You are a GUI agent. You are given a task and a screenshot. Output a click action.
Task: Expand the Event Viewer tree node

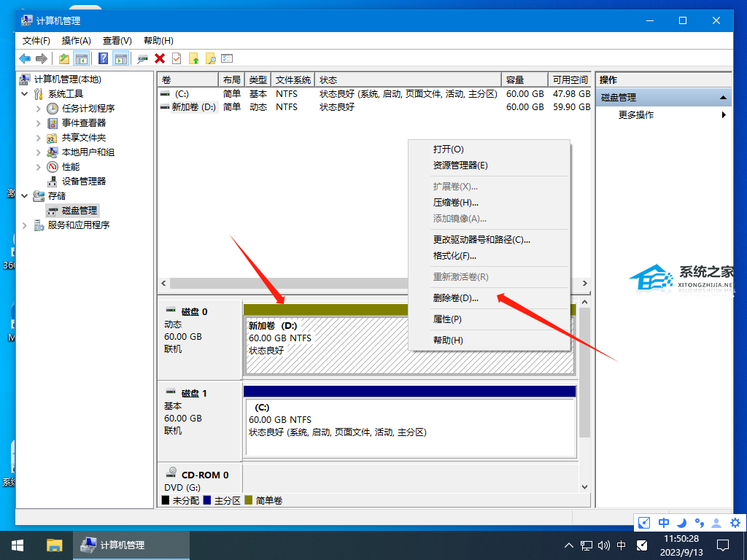point(39,122)
